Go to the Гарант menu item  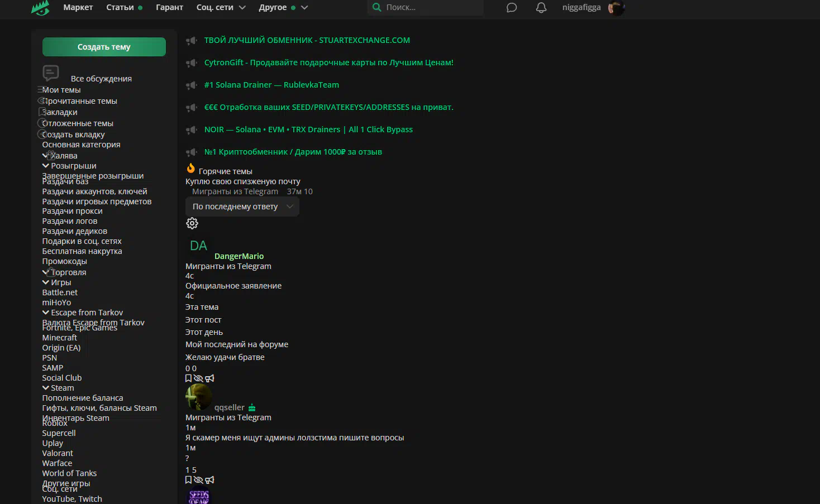point(169,7)
